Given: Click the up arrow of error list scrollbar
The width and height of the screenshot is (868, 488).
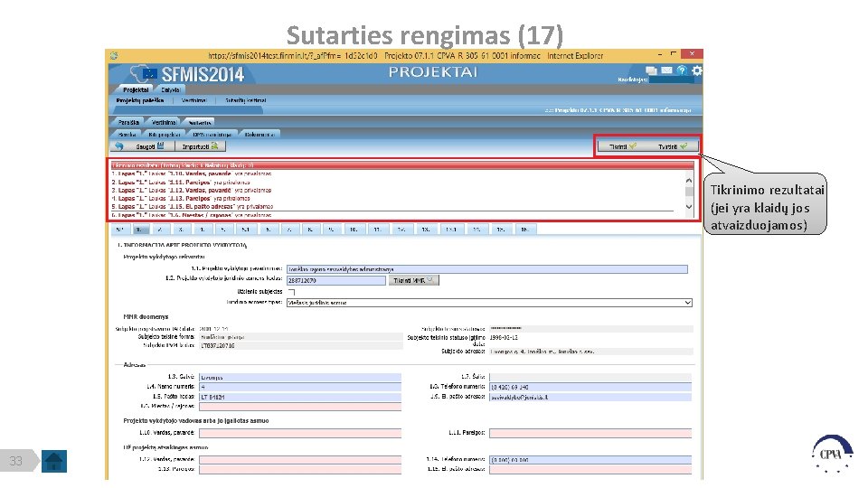Looking at the screenshot, I should coord(689,181).
